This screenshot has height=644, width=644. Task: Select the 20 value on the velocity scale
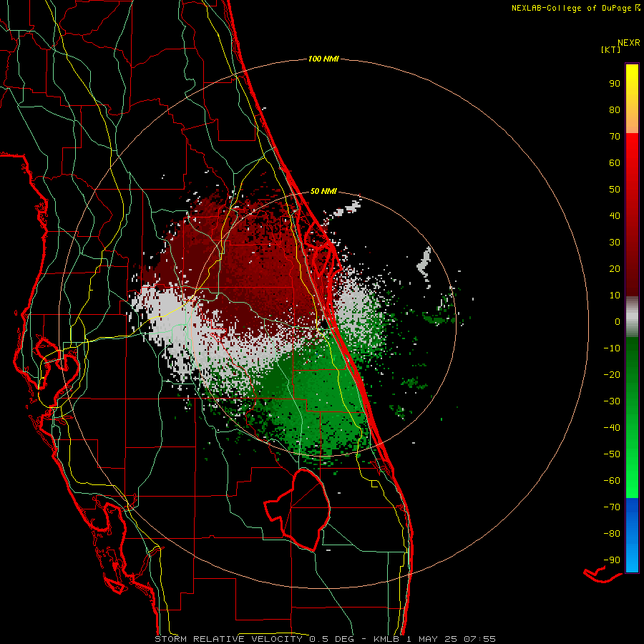coord(615,268)
